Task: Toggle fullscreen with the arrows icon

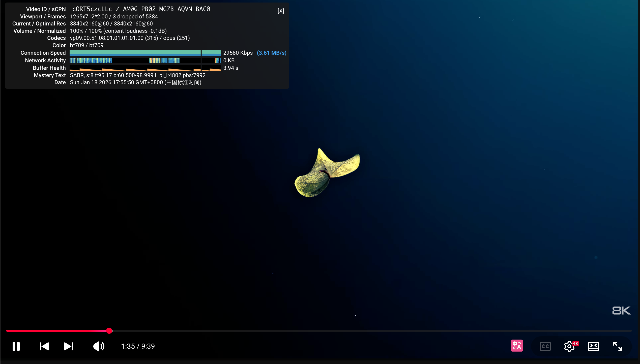Action: point(618,346)
